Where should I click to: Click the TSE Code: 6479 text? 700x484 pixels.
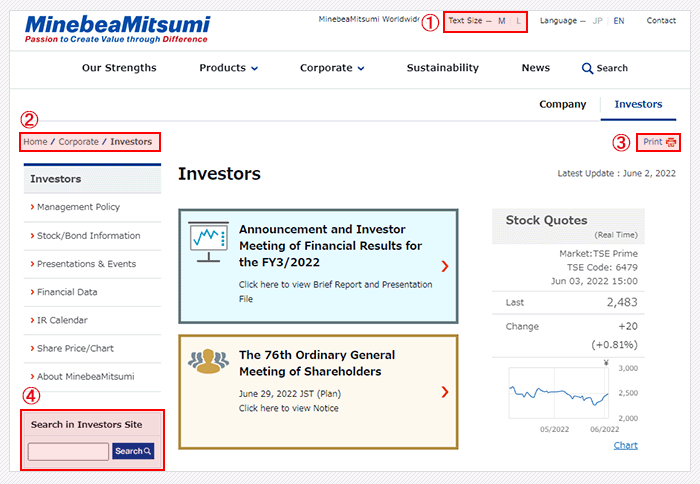[602, 267]
